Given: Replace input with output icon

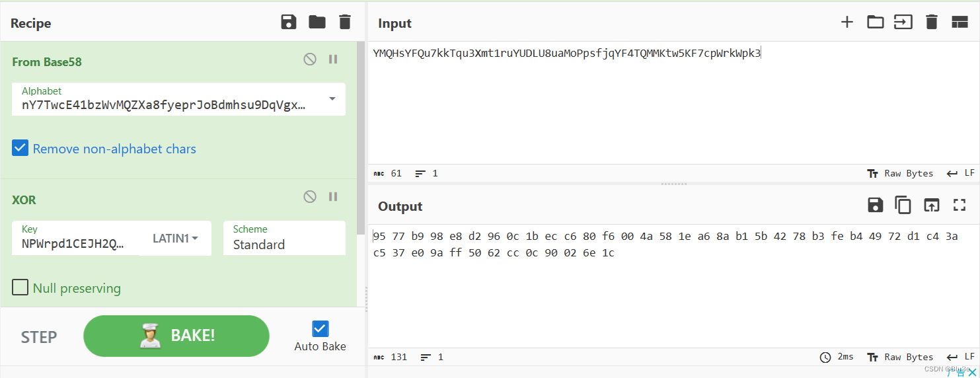Looking at the screenshot, I should [931, 205].
